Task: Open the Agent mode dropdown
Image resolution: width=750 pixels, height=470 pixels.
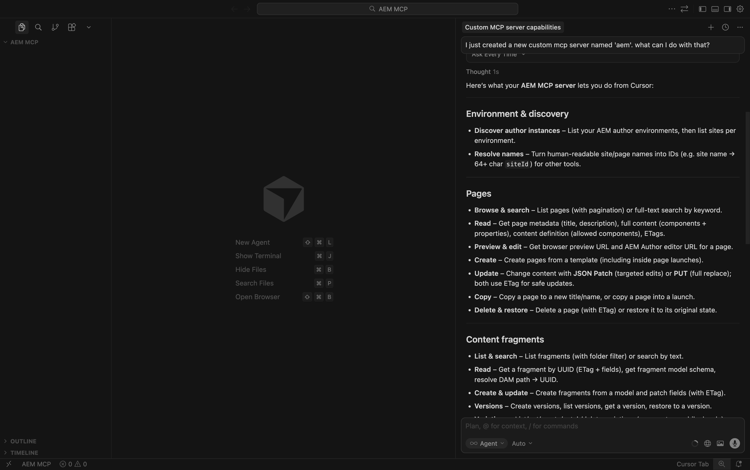Action: pyautogui.click(x=486, y=443)
